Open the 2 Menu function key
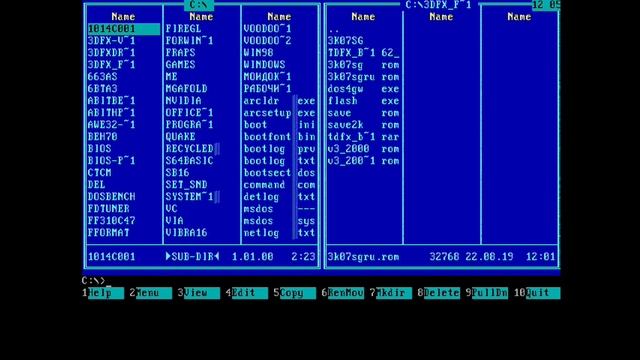The width and height of the screenshot is (640, 360). [151, 293]
